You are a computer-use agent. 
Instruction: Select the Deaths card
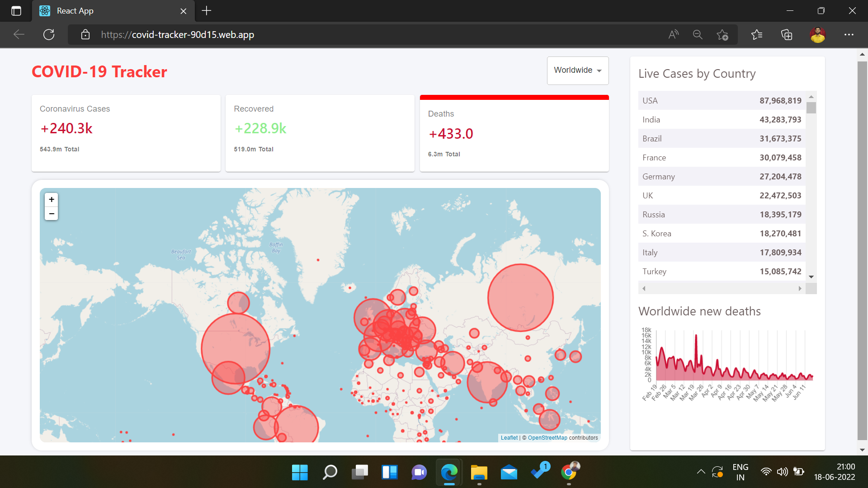(514, 133)
